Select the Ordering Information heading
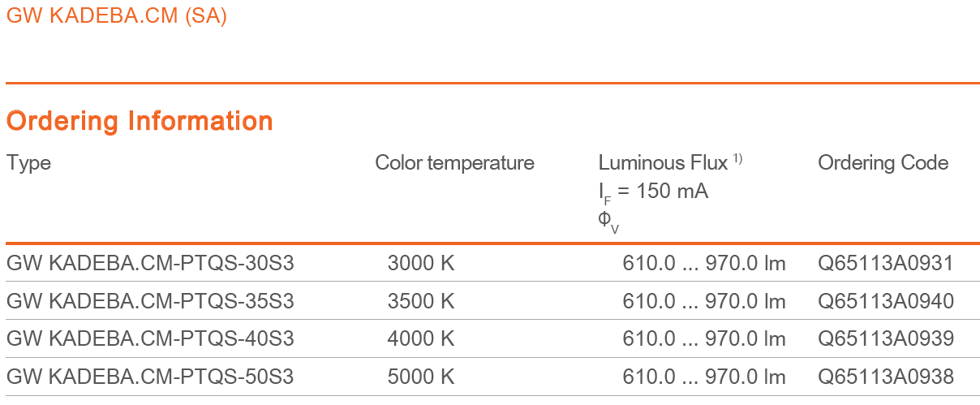 (x=140, y=121)
